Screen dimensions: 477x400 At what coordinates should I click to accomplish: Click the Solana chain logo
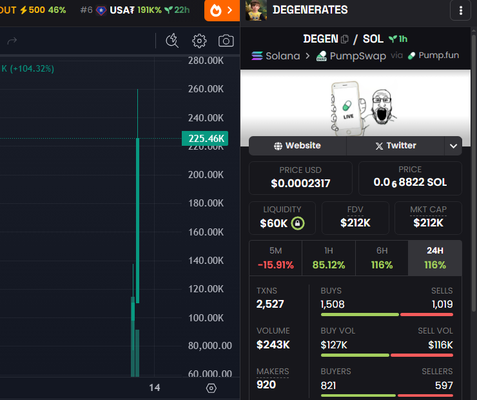point(257,56)
